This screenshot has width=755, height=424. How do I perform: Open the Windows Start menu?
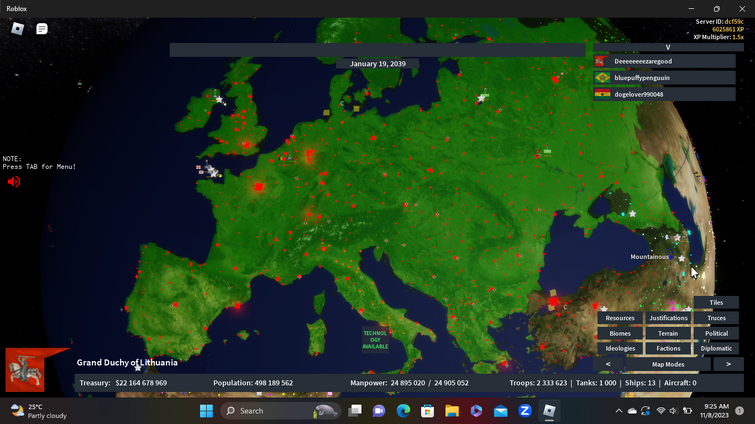point(206,411)
